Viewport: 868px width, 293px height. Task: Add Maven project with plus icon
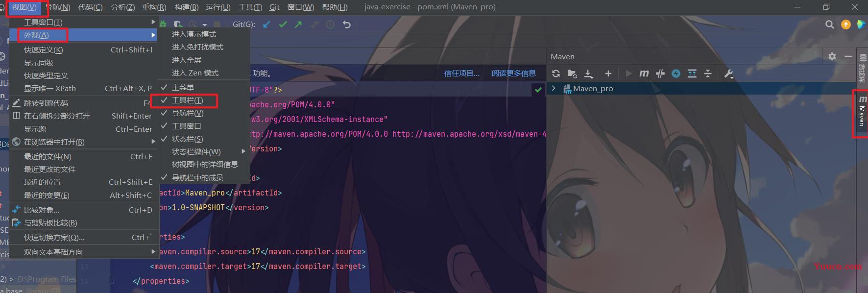point(608,73)
